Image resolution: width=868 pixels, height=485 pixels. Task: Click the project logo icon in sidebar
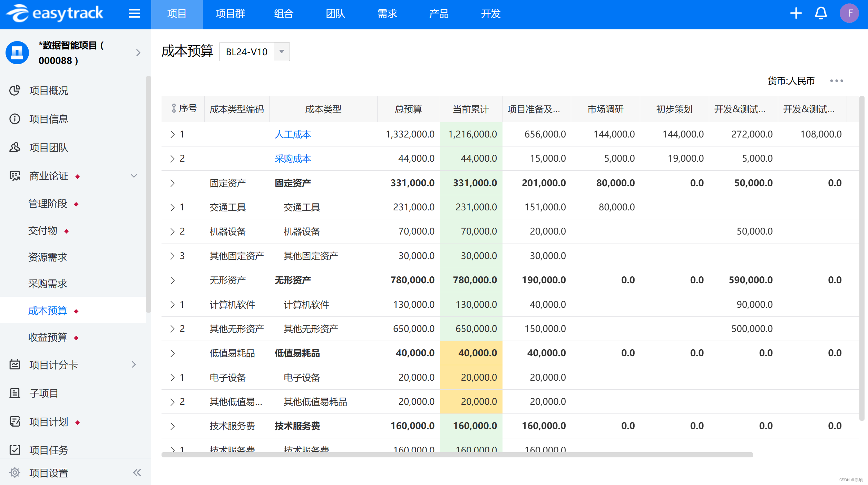17,53
